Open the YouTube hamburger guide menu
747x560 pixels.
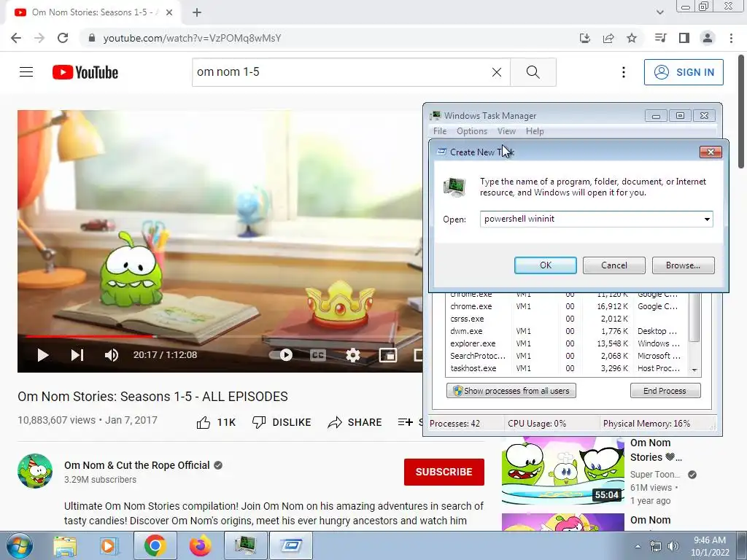click(26, 72)
